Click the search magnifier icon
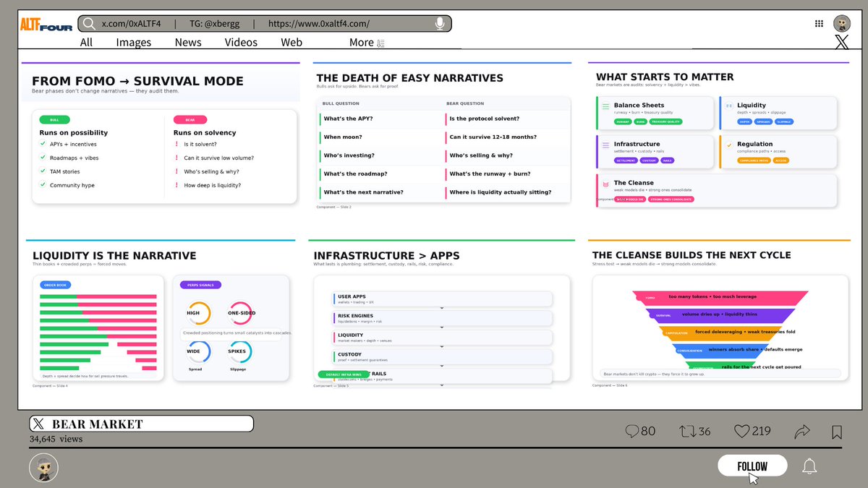Viewport: 868px width, 488px height. [89, 24]
